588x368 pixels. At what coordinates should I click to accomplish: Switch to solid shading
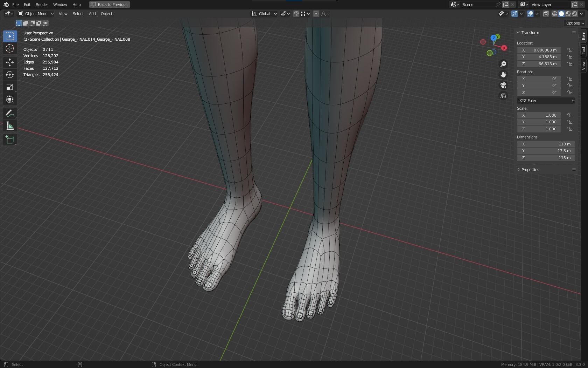click(x=561, y=14)
